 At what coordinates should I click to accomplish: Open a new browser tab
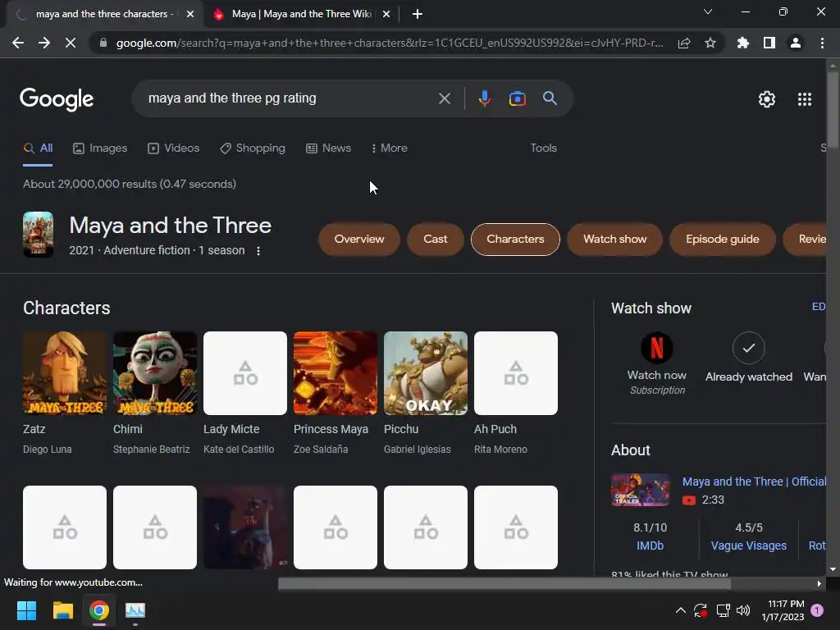[x=418, y=15]
